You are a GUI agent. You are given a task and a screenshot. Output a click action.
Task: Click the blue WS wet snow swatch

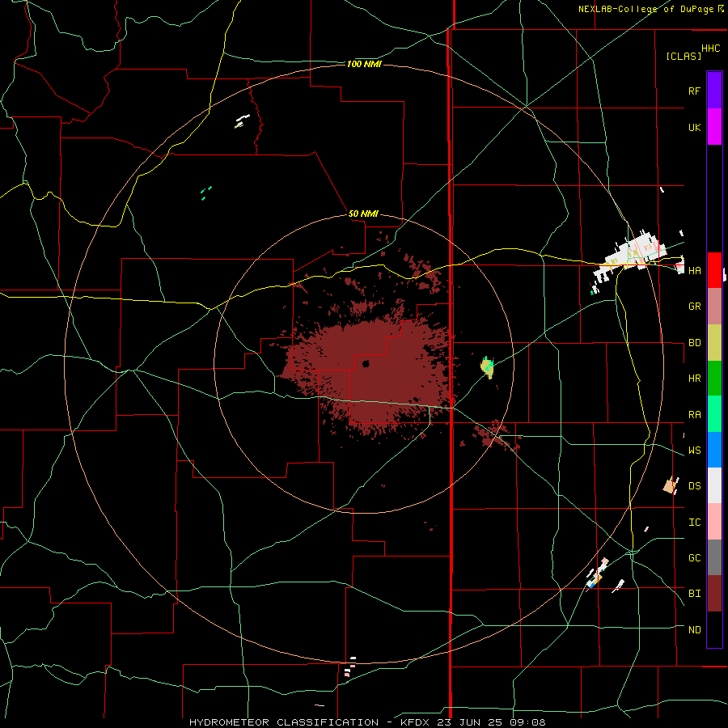pyautogui.click(x=714, y=450)
